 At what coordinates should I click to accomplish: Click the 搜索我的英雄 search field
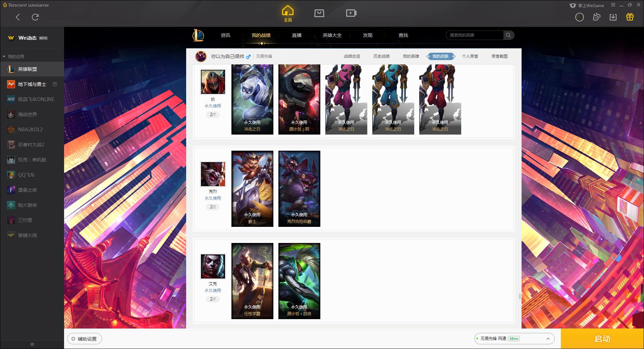475,35
